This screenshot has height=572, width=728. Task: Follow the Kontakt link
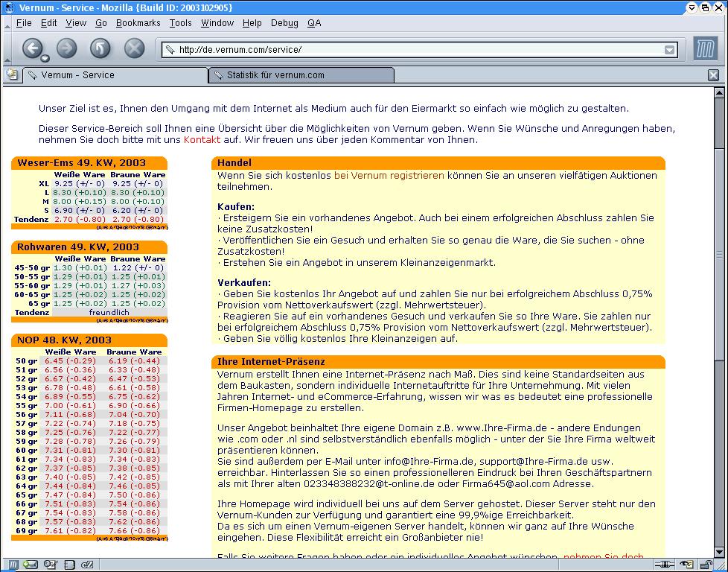point(202,139)
